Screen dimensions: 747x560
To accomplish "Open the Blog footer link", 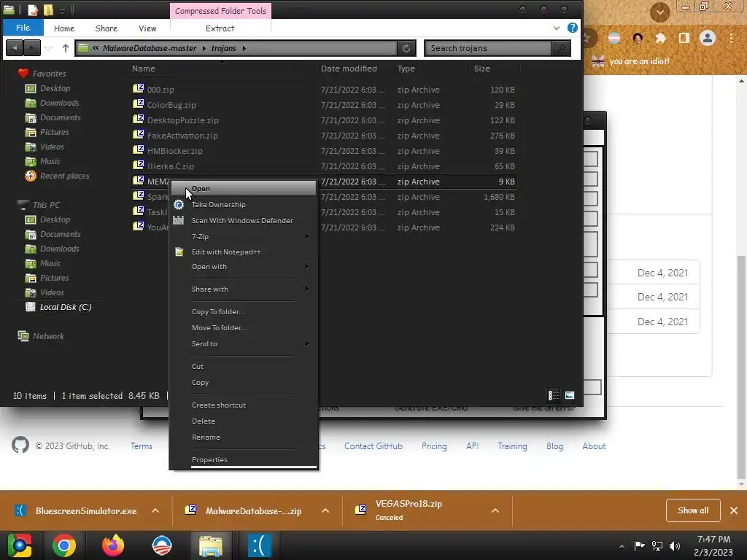I will coord(554,446).
